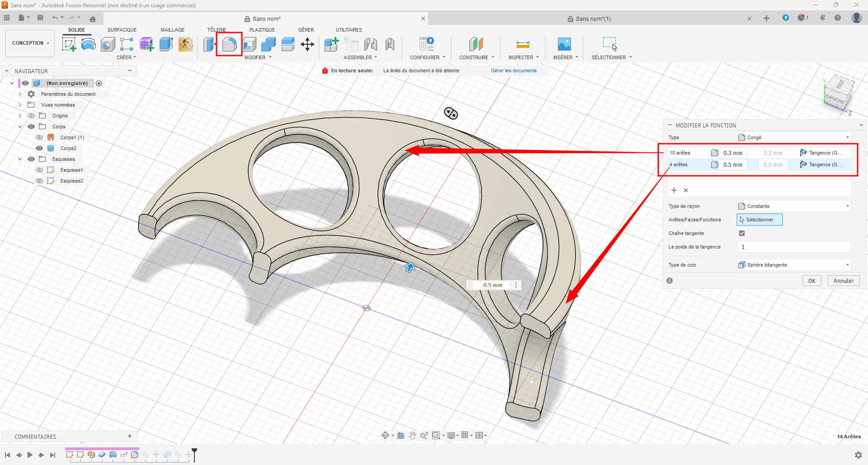
Task: Switch to the MAILLAGE tab
Action: click(x=173, y=30)
